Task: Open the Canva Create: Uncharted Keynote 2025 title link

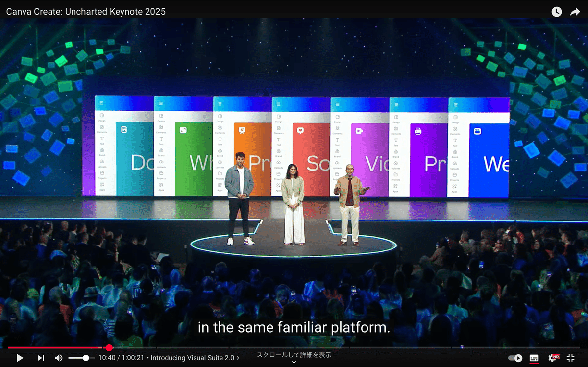Action: [x=86, y=11]
